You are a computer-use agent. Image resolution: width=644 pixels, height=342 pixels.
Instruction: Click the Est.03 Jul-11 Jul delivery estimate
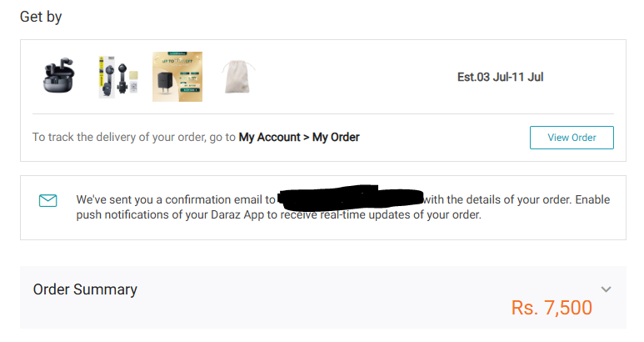click(x=500, y=77)
